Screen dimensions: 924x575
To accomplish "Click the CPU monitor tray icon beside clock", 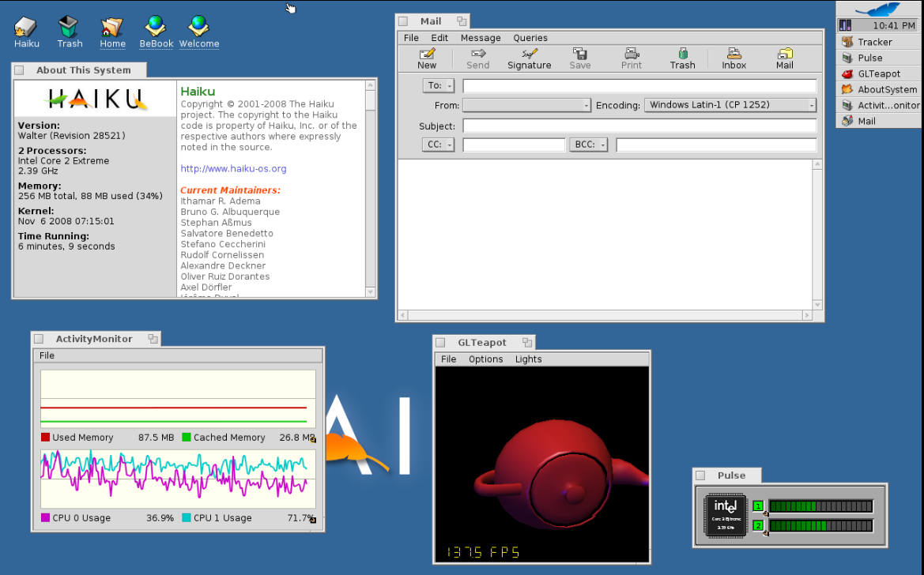I will point(845,25).
